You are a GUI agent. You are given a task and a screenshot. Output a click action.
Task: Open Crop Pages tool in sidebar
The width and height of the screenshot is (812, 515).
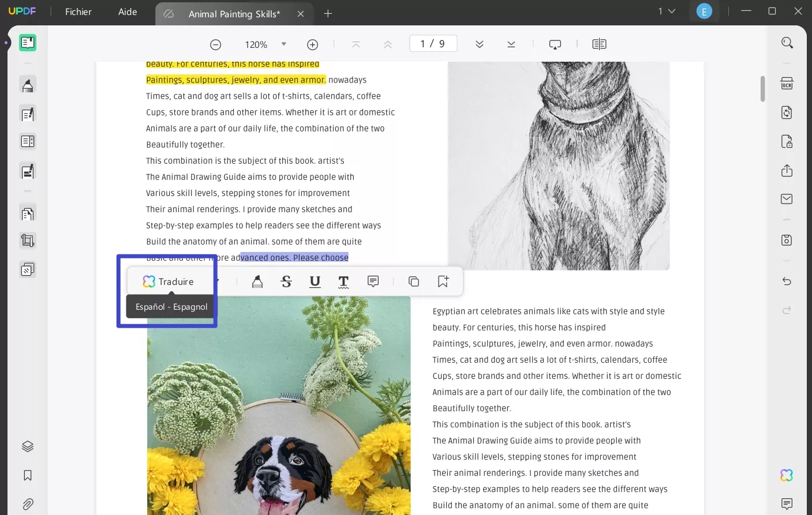[27, 240]
